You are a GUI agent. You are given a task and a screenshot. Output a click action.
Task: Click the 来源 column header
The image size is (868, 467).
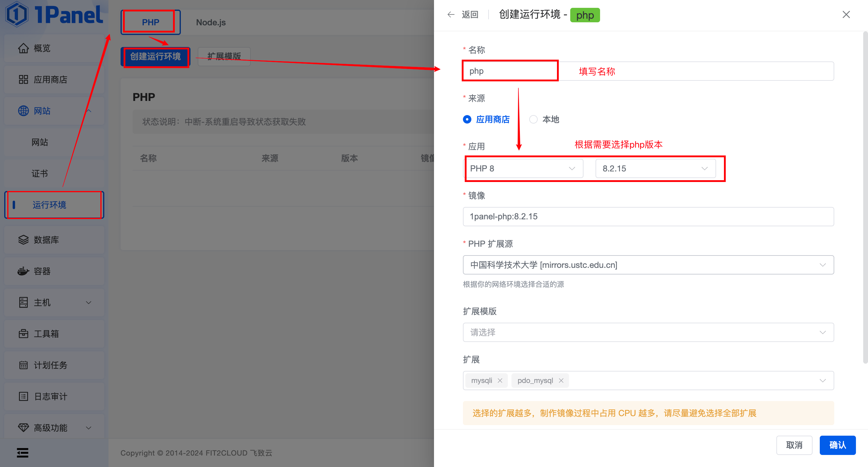[x=270, y=158]
